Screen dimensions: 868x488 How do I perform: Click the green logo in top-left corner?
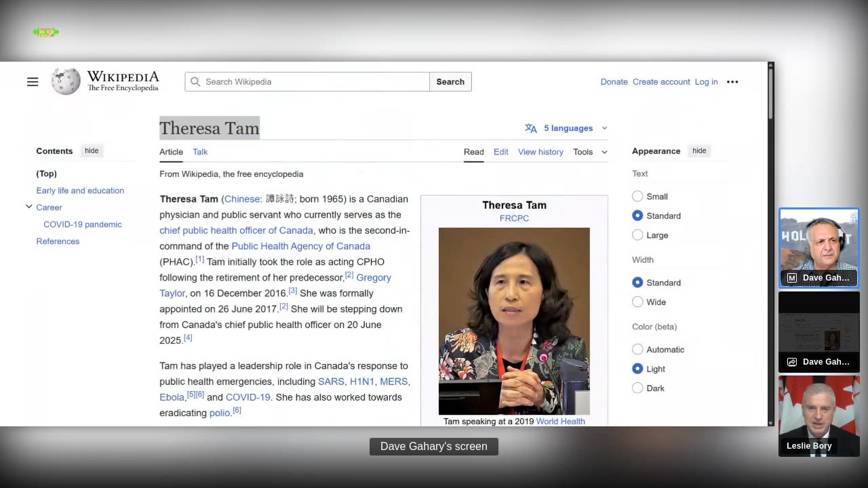pyautogui.click(x=46, y=32)
